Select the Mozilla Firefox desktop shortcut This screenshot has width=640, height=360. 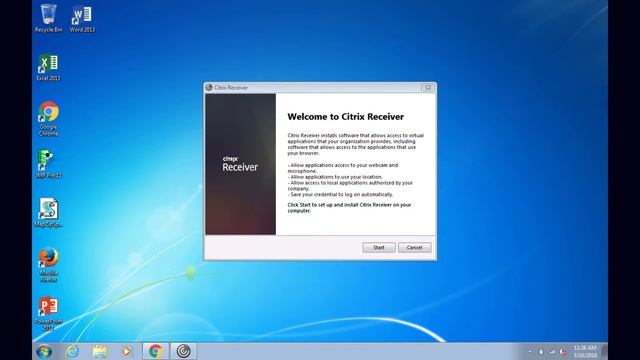click(49, 264)
